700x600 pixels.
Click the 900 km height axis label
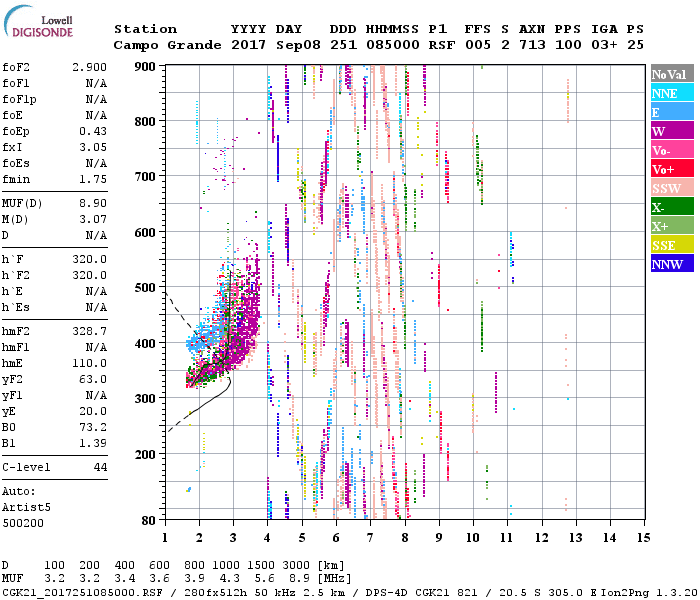145,67
